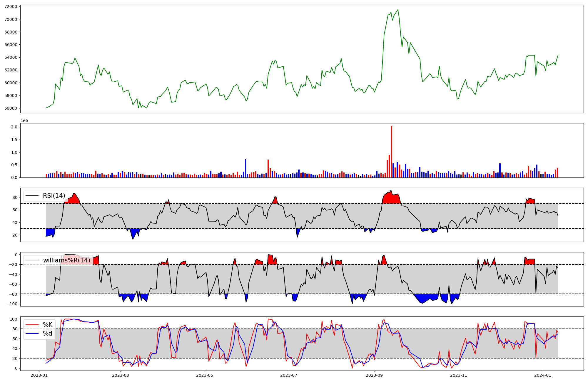Click the 2.0 volume axis tick label
The image size is (588, 382).
click(x=14, y=127)
